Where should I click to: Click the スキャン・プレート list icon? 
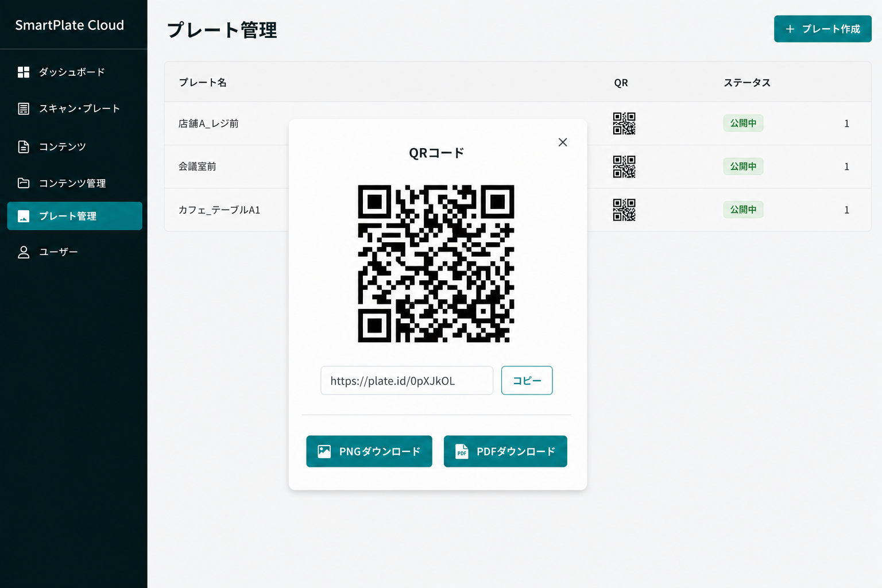24,109
